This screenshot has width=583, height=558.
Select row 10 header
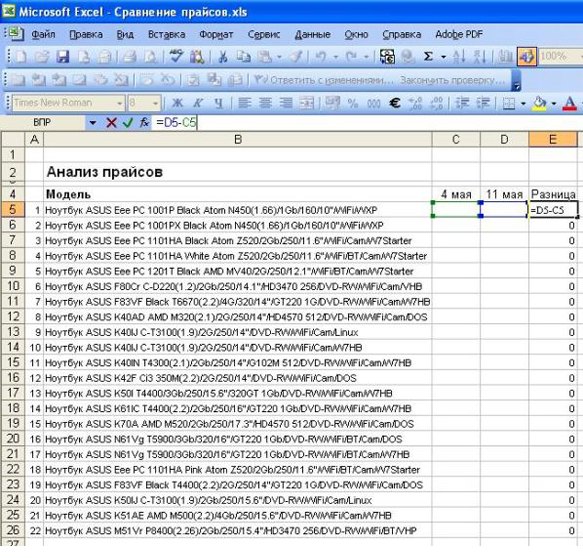tap(13, 286)
